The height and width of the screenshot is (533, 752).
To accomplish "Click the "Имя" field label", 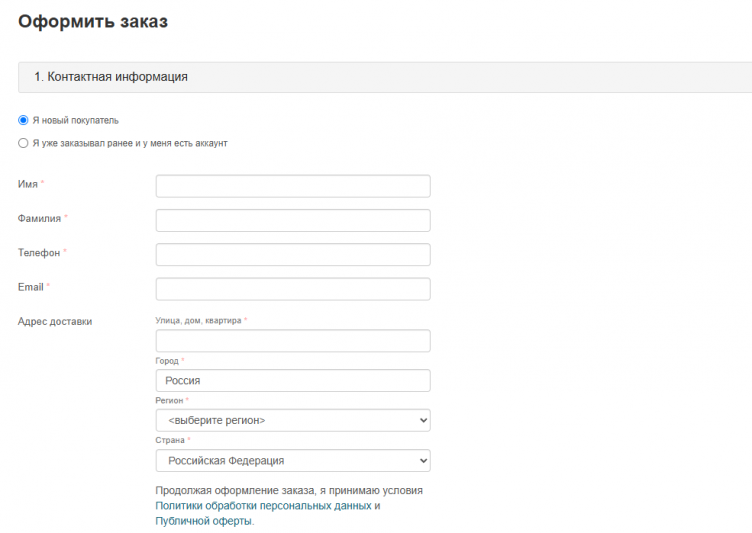I will tap(28, 184).
